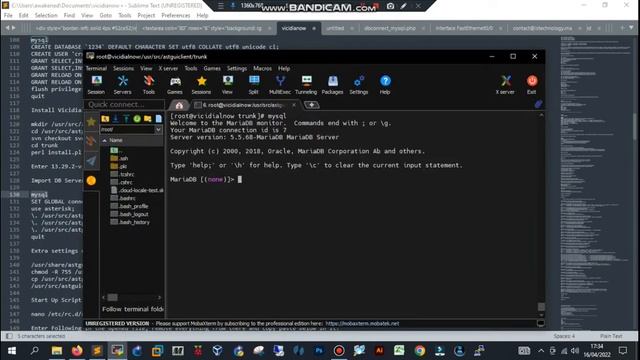Toggle Name column sort arrow
The image size is (640, 360).
click(x=105, y=140)
